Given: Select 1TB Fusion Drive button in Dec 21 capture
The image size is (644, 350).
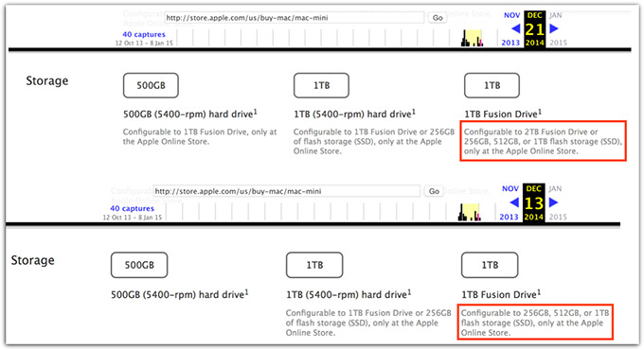Looking at the screenshot, I should coord(492,85).
